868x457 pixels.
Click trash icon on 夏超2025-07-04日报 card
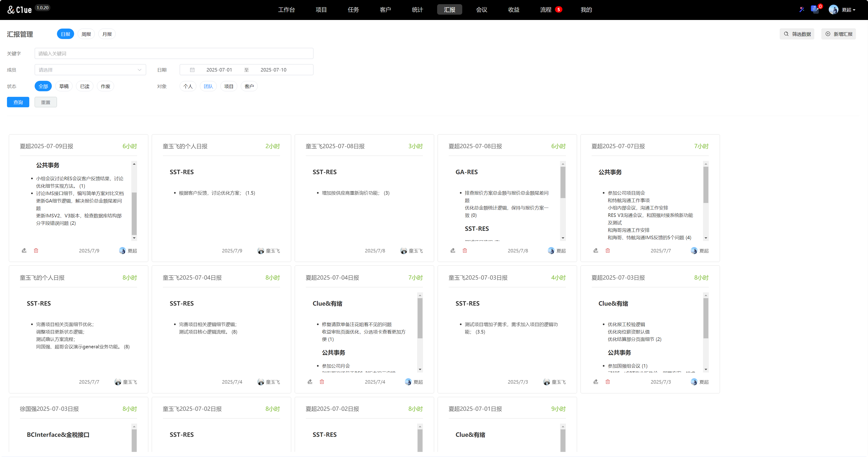pos(322,382)
